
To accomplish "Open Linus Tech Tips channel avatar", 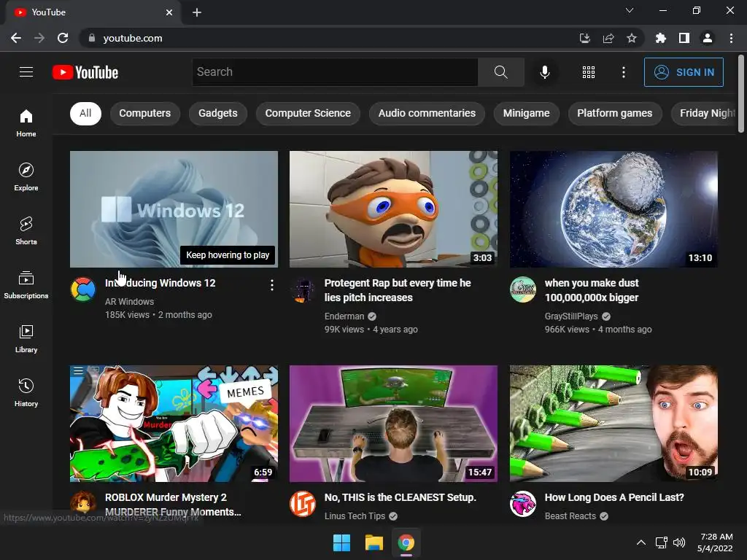I will pos(303,504).
